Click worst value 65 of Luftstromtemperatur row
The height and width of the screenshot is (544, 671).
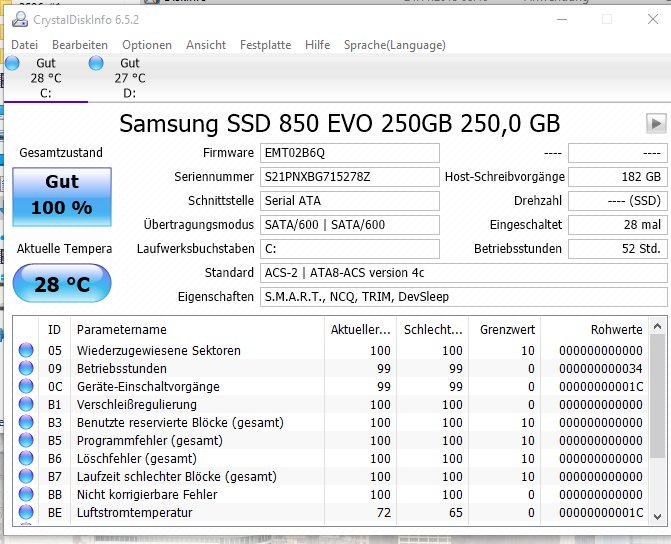pyautogui.click(x=456, y=512)
